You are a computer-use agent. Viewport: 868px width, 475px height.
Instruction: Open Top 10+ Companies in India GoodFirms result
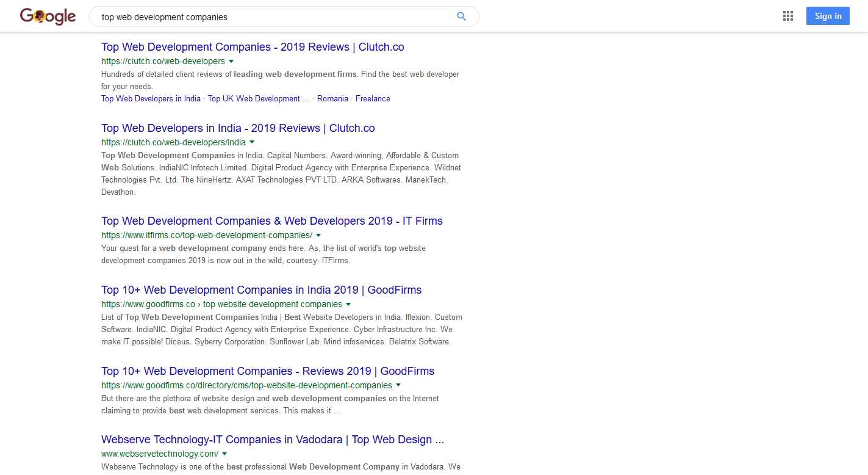pos(262,290)
